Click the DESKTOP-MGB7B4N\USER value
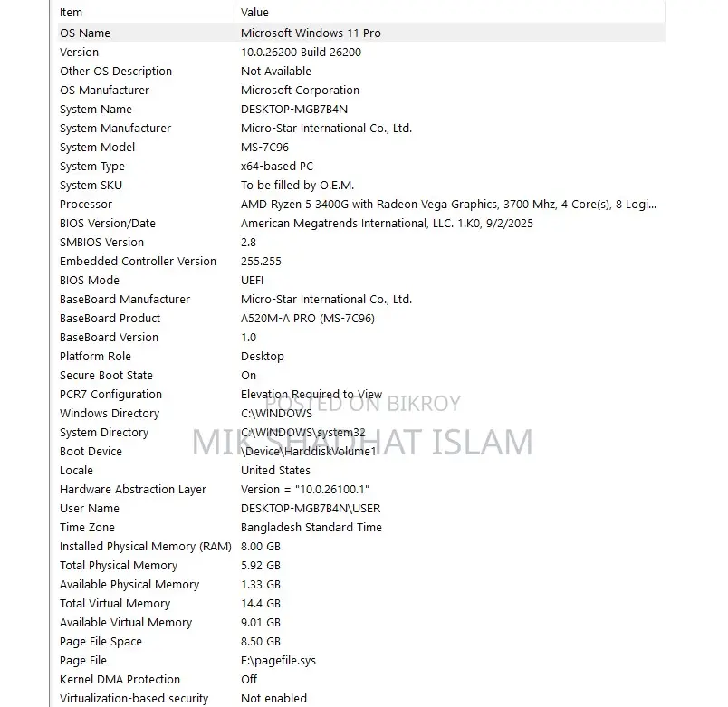Image resolution: width=728 pixels, height=707 pixels. point(311,509)
